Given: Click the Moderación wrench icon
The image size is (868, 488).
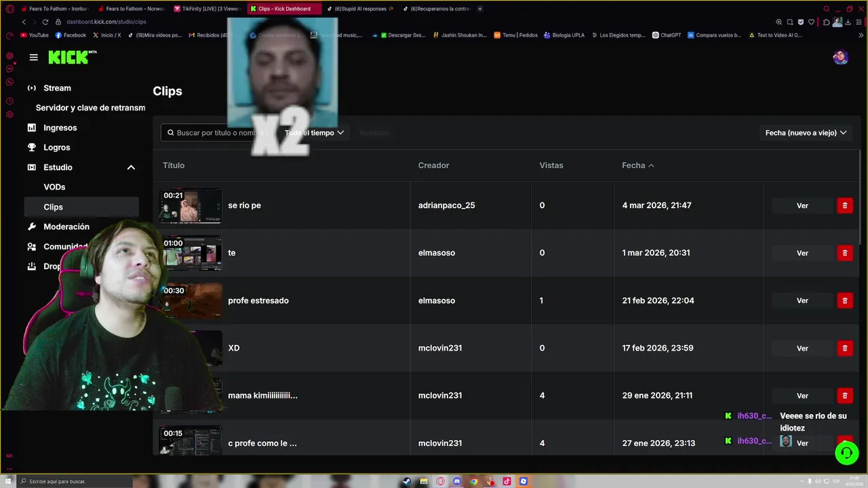Looking at the screenshot, I should point(31,226).
